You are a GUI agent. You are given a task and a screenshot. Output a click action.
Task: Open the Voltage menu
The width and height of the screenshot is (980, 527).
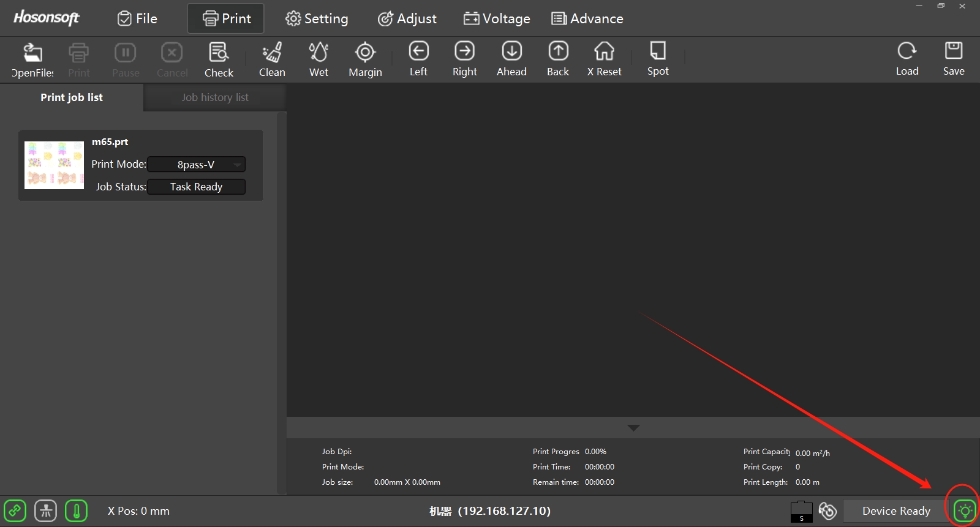pos(497,18)
